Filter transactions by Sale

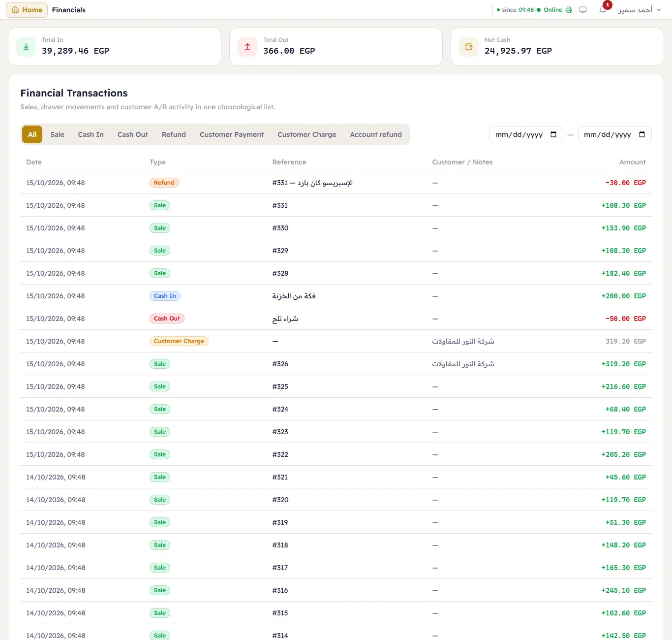coord(57,134)
